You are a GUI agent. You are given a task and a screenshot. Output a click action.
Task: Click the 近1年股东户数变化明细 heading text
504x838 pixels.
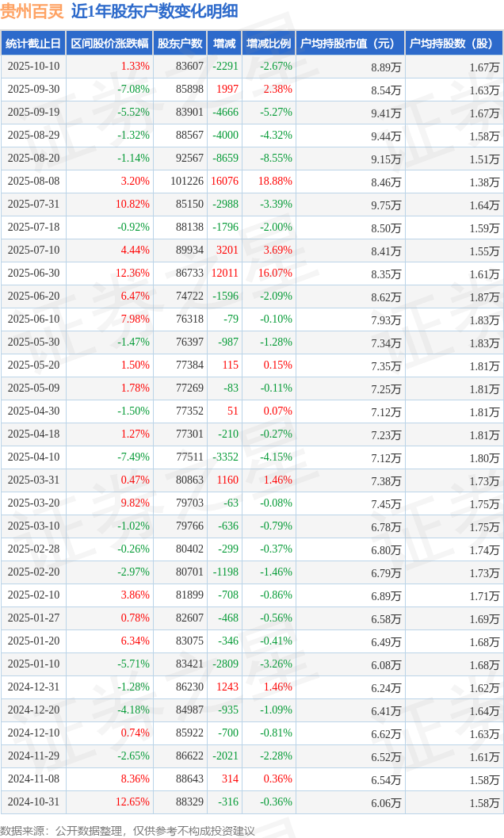(154, 11)
